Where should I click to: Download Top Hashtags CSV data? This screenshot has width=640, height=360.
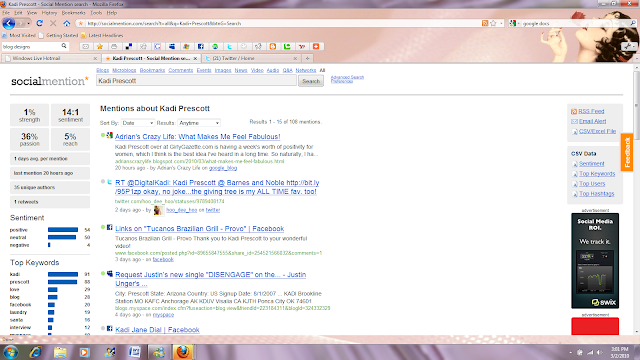596,194
